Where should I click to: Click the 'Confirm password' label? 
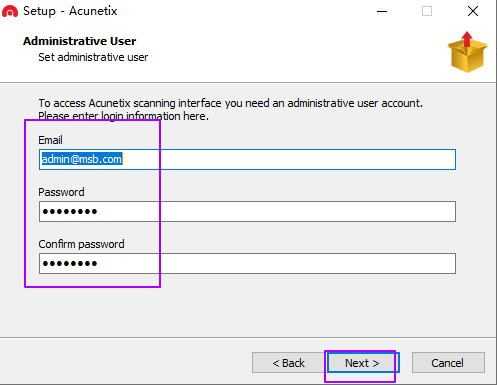[81, 244]
